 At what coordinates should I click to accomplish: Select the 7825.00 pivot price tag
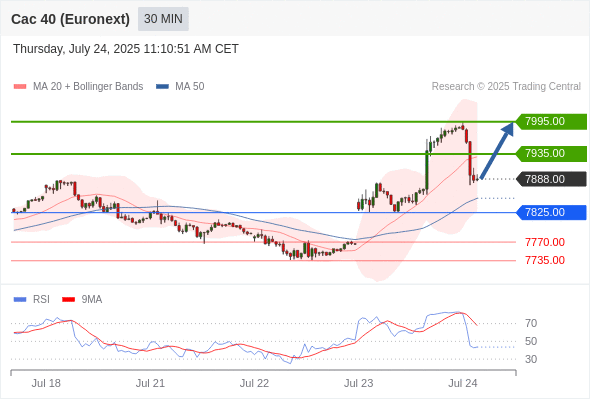pos(551,213)
